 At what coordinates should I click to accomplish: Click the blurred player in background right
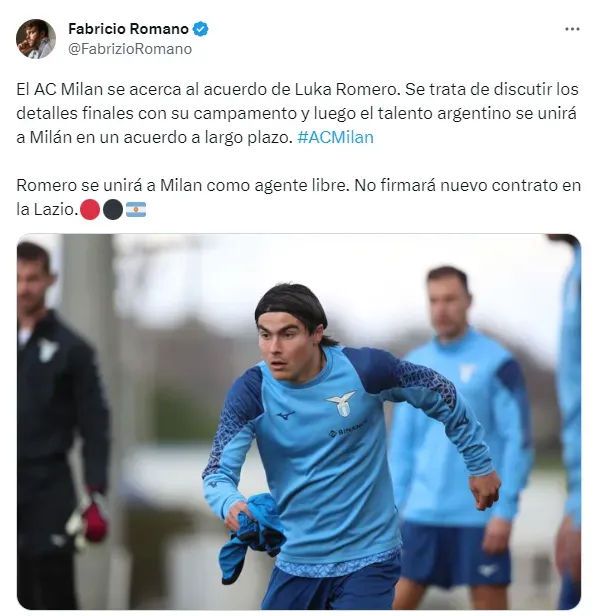pos(460,436)
